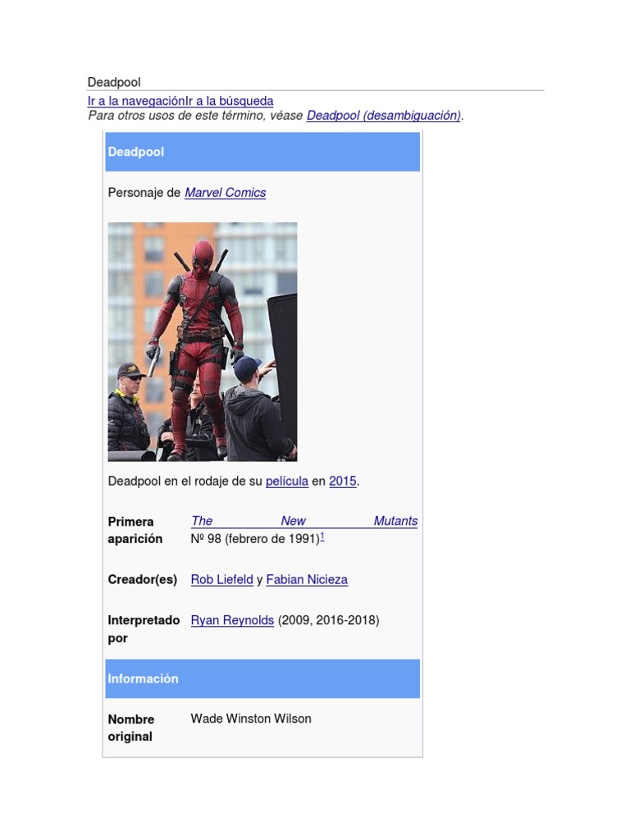The height and width of the screenshot is (840, 630).
Task: Click the 'Ir a la navegación' link
Action: click(136, 101)
